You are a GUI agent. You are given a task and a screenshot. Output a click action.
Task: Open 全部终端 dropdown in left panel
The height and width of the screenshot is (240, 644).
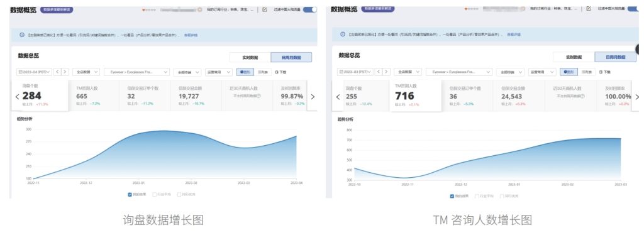(x=187, y=72)
